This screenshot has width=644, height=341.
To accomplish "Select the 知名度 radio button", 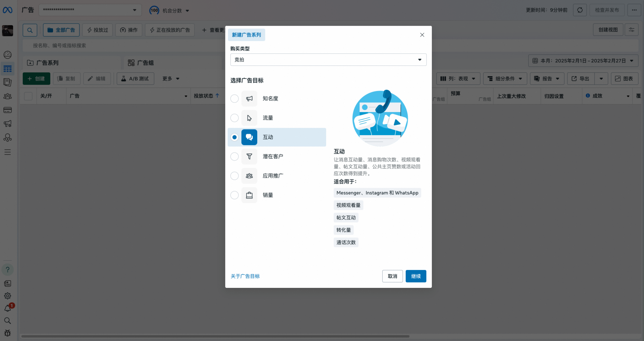I will coord(235,99).
